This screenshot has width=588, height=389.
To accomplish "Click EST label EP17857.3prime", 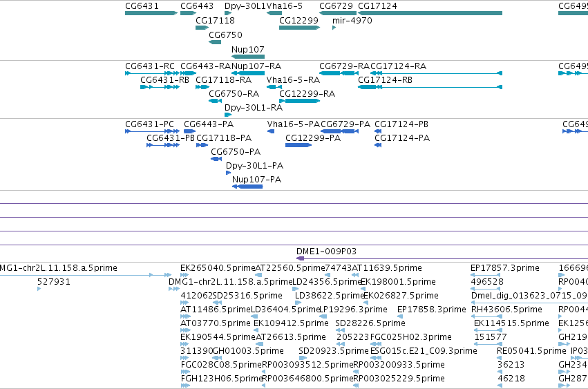I will (x=505, y=268).
